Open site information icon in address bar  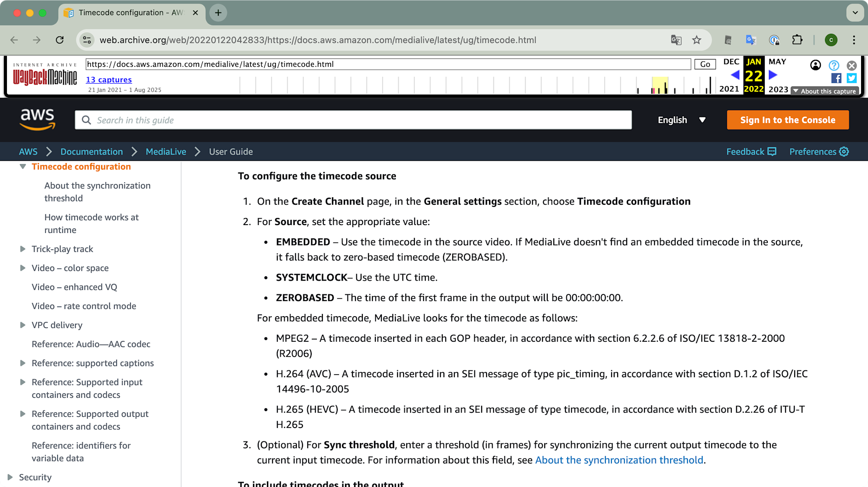pos(87,40)
